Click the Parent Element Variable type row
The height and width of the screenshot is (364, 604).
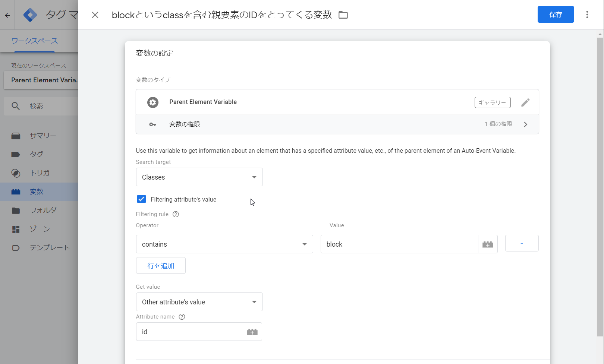coord(337,102)
